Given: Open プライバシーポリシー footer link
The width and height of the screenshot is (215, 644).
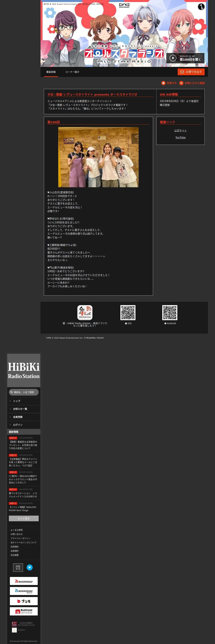Looking at the screenshot, I should 21,538.
